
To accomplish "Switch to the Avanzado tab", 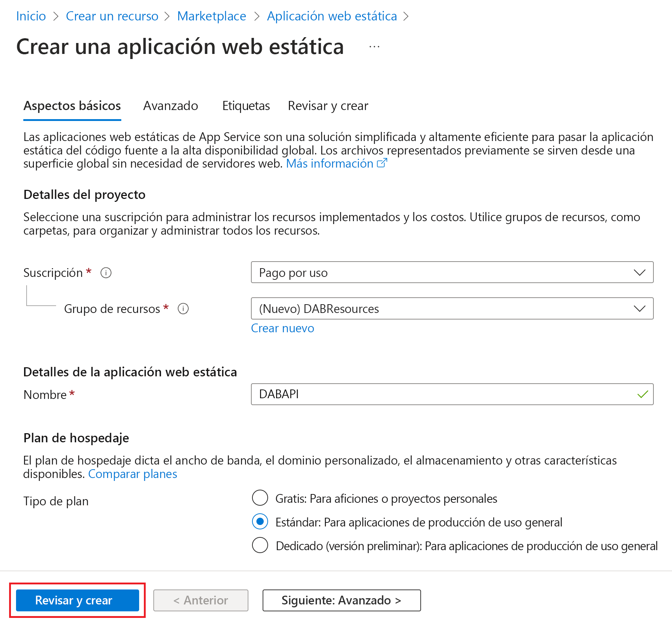I will (x=170, y=106).
